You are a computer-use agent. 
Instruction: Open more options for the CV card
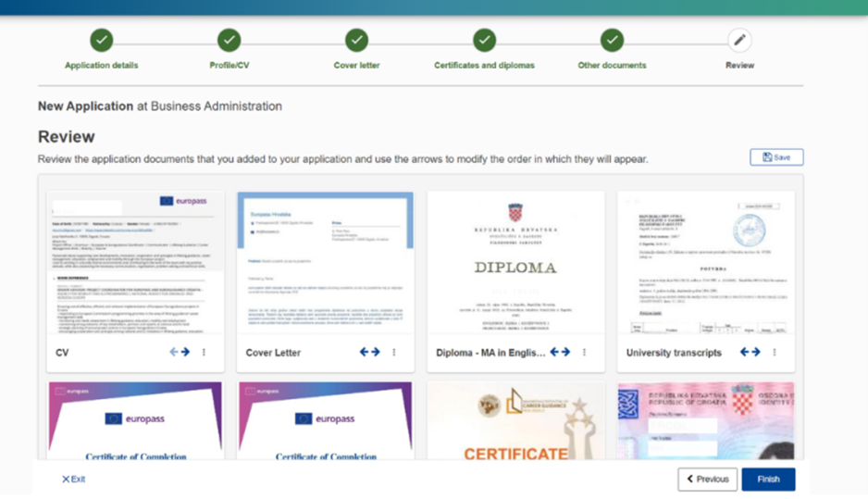[204, 352]
